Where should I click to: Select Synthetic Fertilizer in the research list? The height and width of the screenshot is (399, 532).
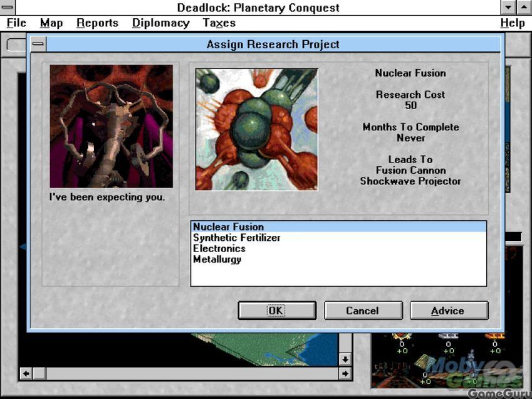338,238
